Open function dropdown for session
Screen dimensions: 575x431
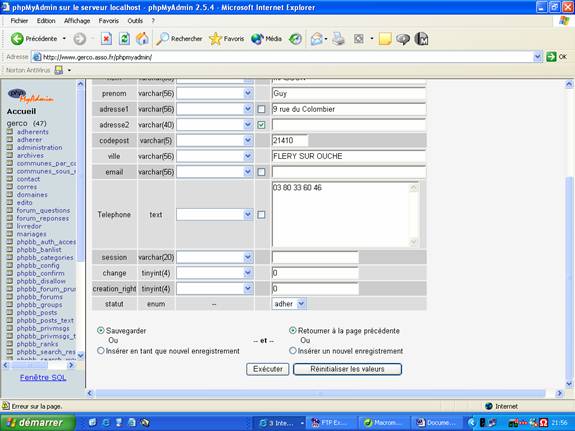click(x=215, y=257)
